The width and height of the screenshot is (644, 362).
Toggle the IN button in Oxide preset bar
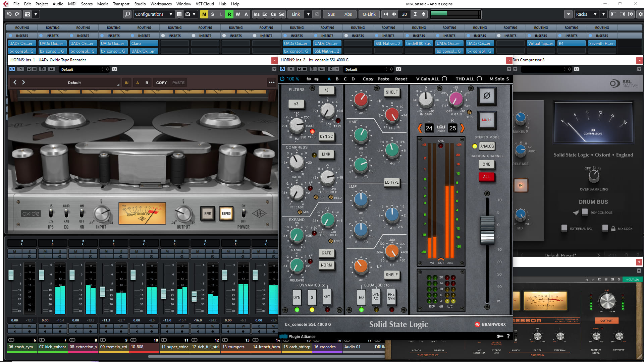click(126, 83)
